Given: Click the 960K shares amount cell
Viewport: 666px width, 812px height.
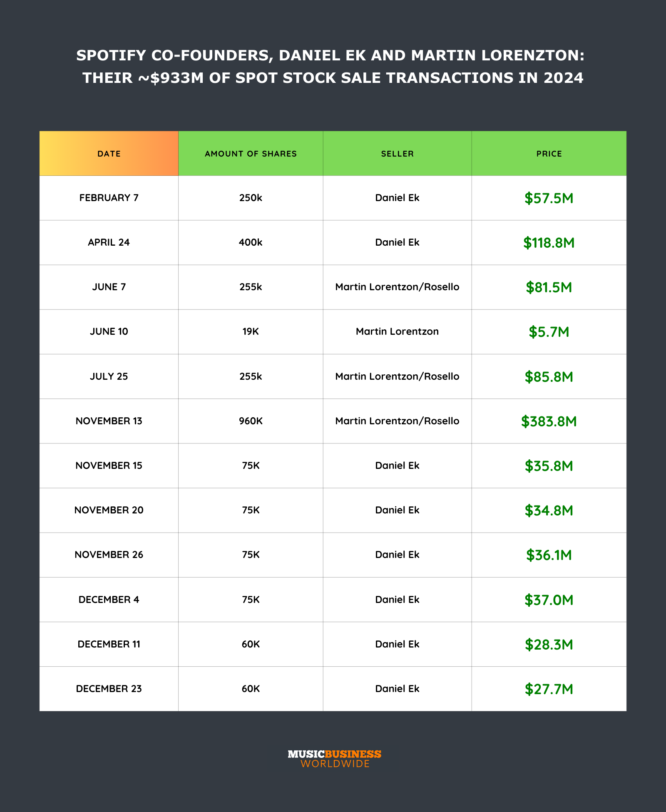Looking at the screenshot, I should tap(251, 421).
